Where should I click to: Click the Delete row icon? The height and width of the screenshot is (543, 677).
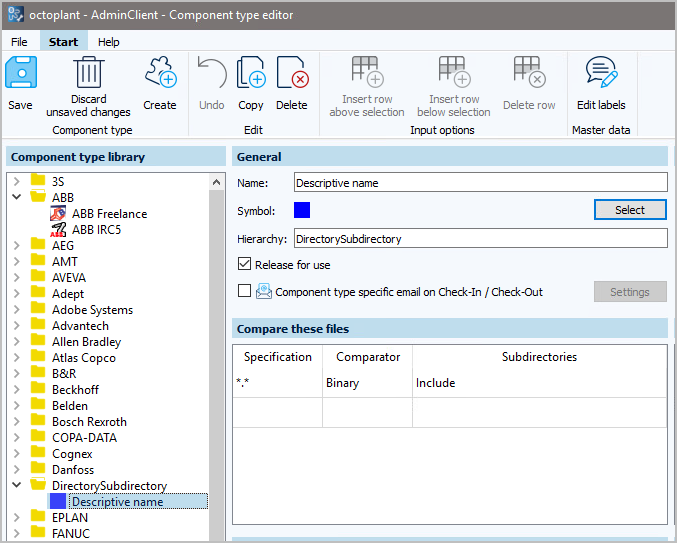point(529,72)
